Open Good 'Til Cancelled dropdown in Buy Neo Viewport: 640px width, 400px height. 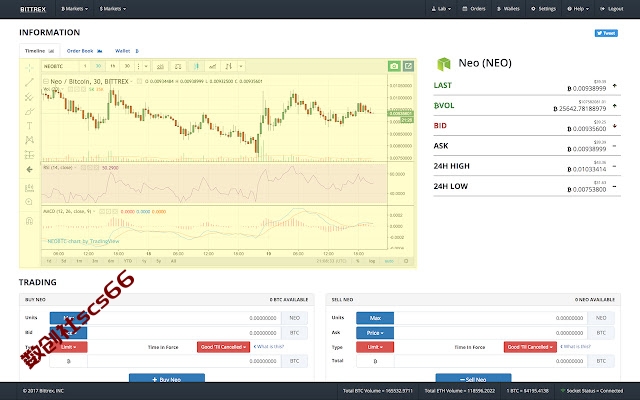click(x=223, y=347)
